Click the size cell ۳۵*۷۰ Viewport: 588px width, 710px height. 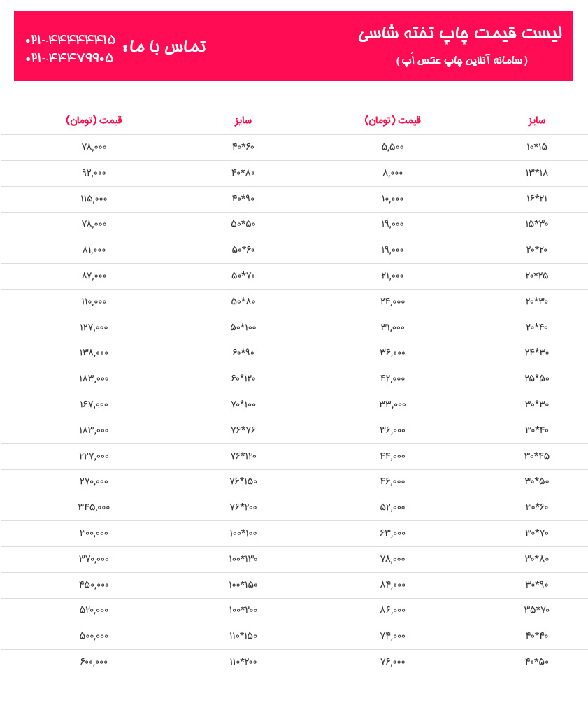(x=537, y=610)
